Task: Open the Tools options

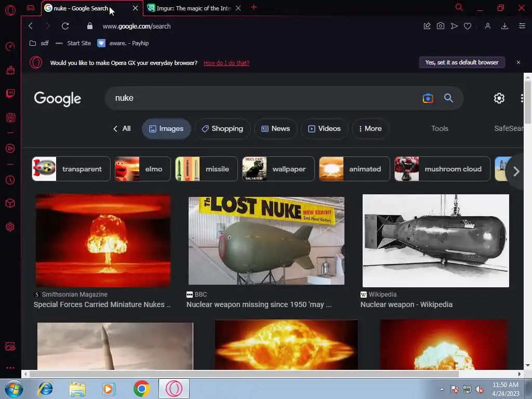Action: point(440,129)
